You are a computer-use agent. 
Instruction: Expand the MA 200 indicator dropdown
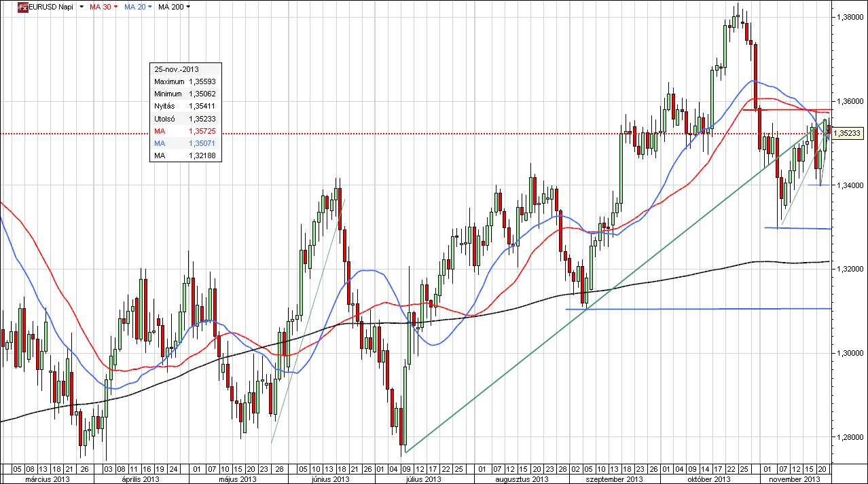(188, 7)
